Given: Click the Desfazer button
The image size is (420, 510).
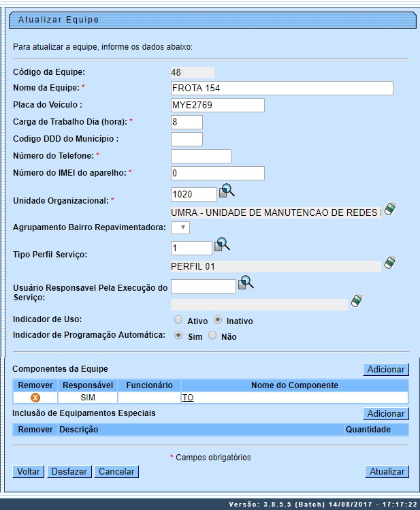Looking at the screenshot, I should (69, 471).
